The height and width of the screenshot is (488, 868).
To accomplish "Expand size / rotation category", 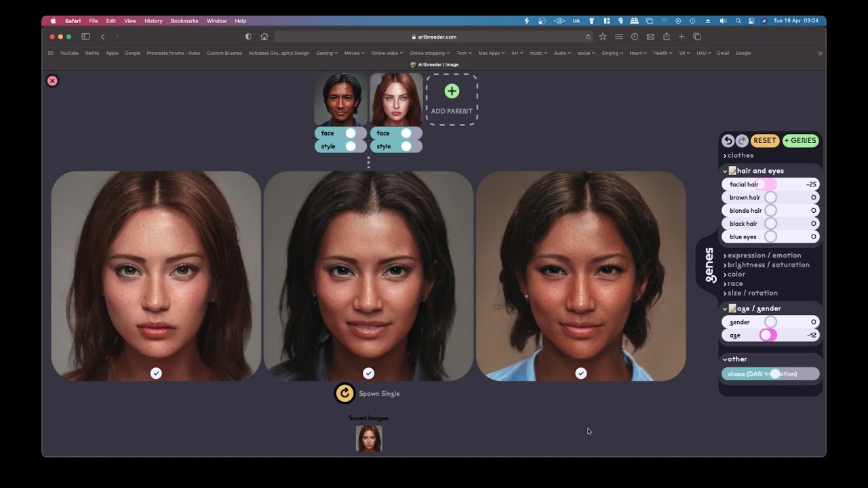I will 751,293.
